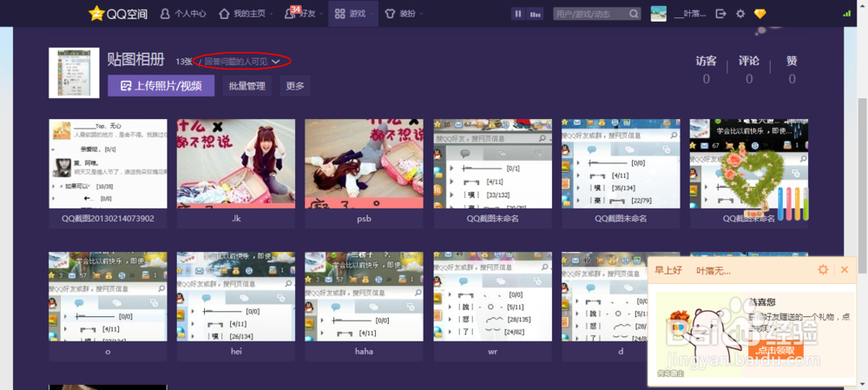Open the music playlist bars icon
Image resolution: width=868 pixels, height=390 pixels.
click(x=535, y=14)
